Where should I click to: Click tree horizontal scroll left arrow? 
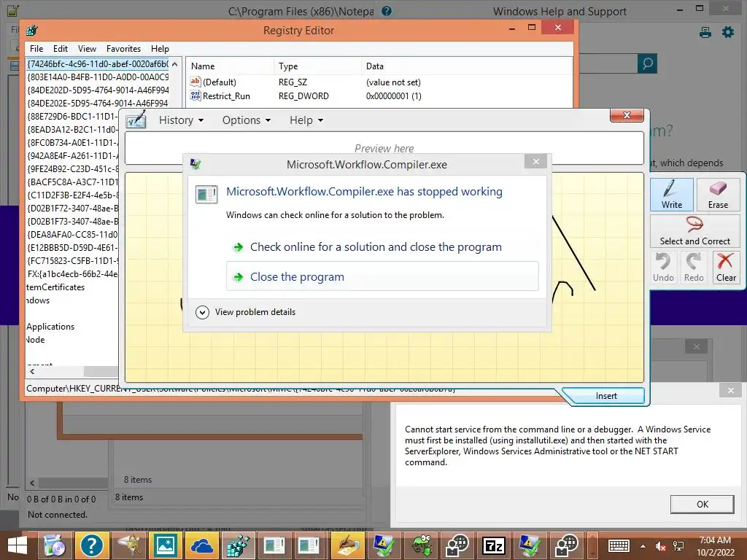[32, 371]
